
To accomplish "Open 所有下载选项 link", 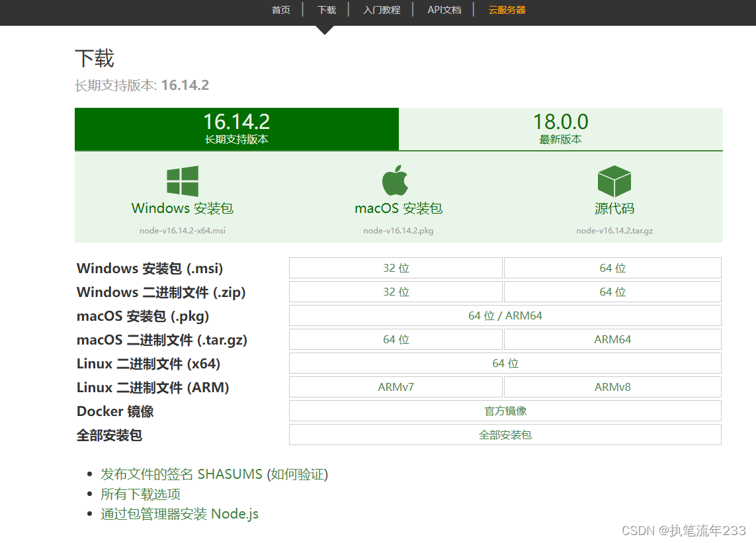I will click(x=140, y=494).
